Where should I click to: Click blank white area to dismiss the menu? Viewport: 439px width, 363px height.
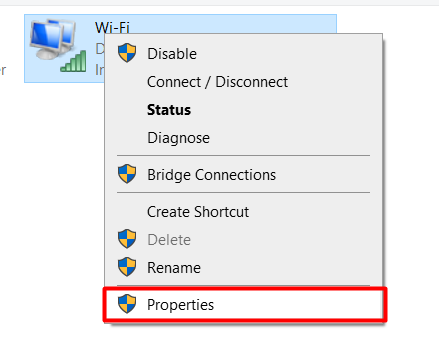pos(410,167)
